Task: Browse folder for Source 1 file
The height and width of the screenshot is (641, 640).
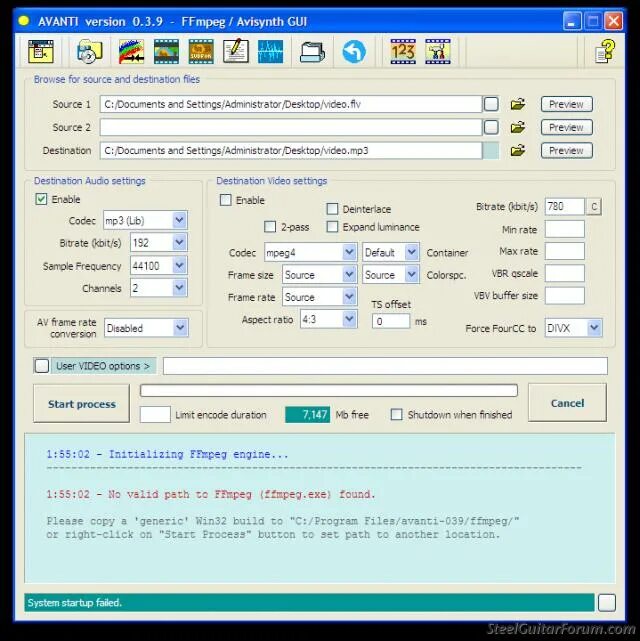Action: click(x=517, y=104)
